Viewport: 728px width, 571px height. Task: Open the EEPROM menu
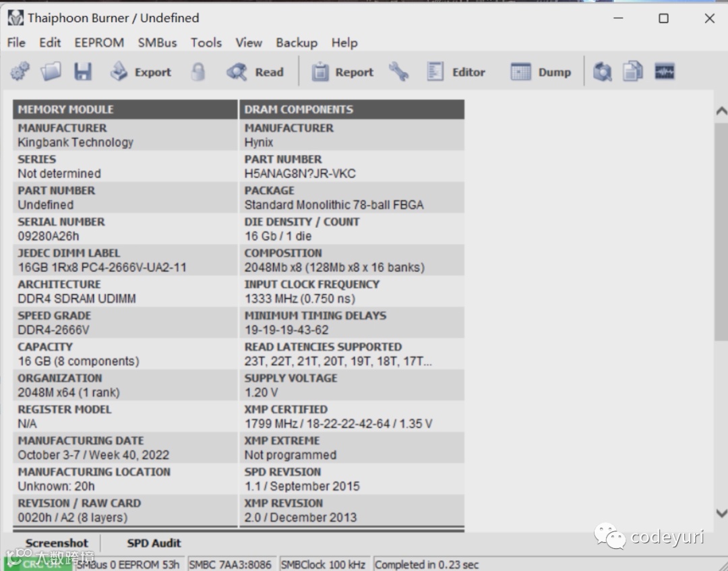point(99,42)
